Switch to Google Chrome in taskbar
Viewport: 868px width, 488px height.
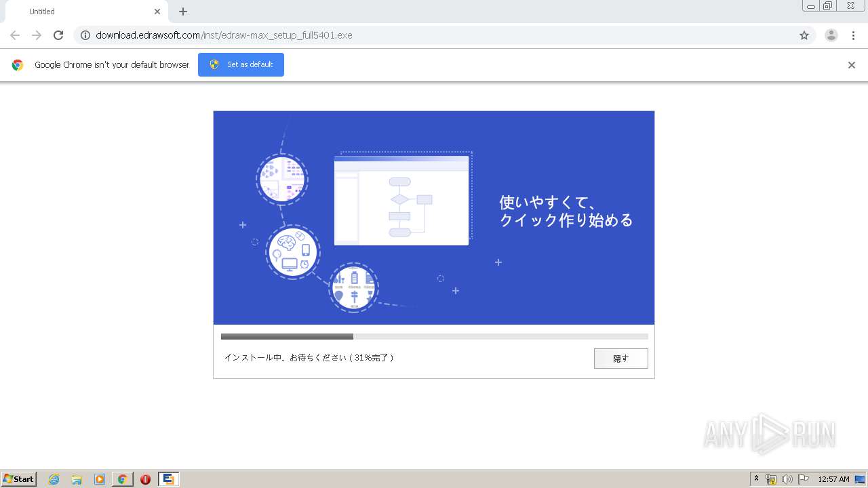point(122,479)
